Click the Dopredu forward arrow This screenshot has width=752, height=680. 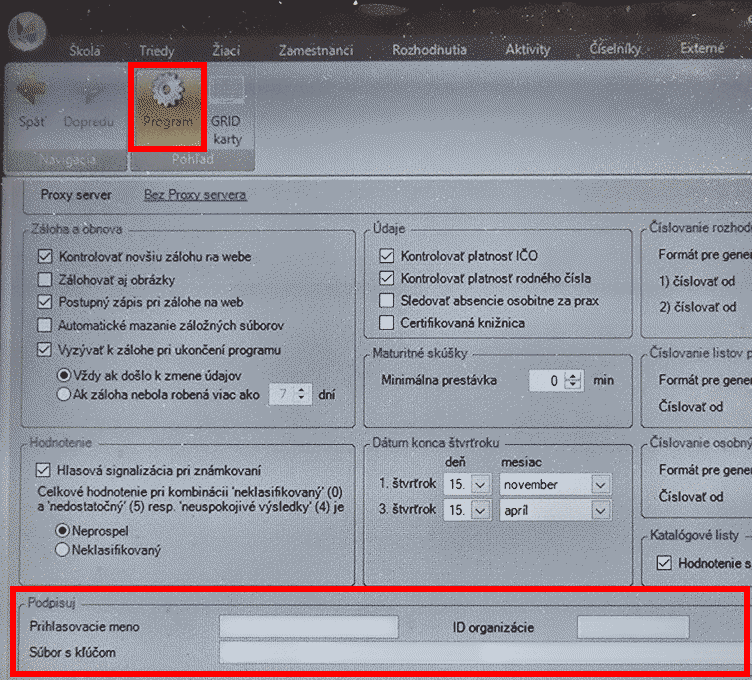[x=88, y=99]
